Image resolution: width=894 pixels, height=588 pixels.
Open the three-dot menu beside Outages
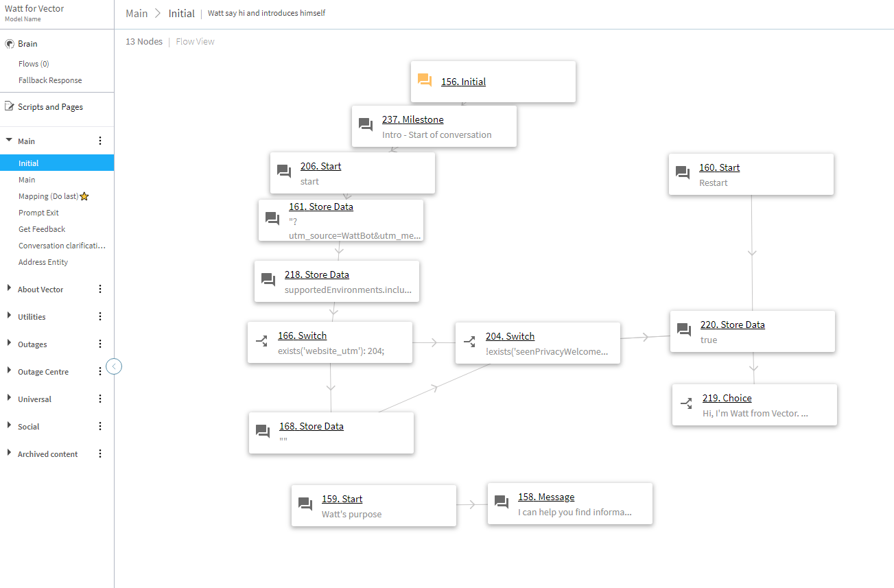click(x=100, y=344)
